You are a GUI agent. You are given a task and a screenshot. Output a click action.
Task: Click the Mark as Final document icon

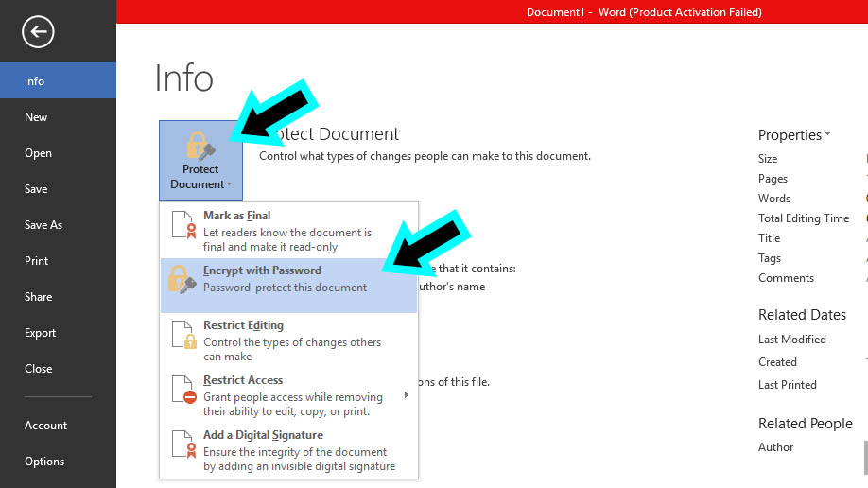(182, 225)
